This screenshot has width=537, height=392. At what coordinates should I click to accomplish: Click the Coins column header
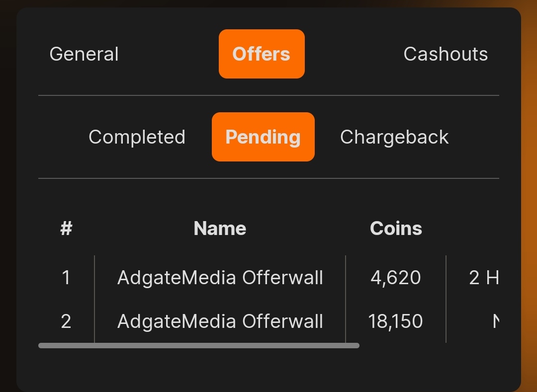[396, 229]
